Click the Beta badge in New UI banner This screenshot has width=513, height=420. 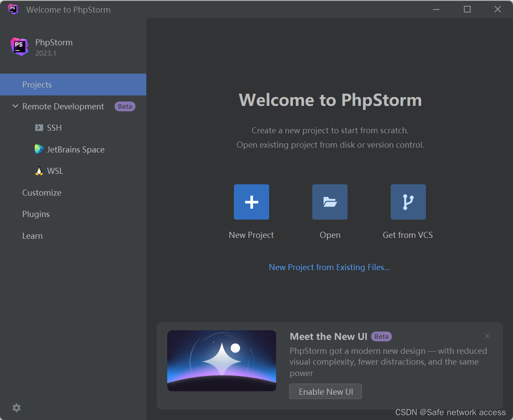click(381, 336)
